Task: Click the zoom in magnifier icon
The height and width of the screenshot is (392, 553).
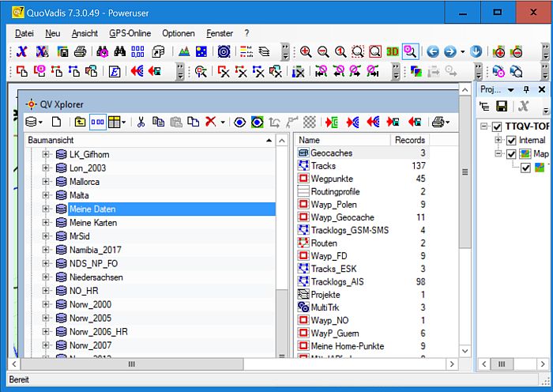Action: pos(306,52)
